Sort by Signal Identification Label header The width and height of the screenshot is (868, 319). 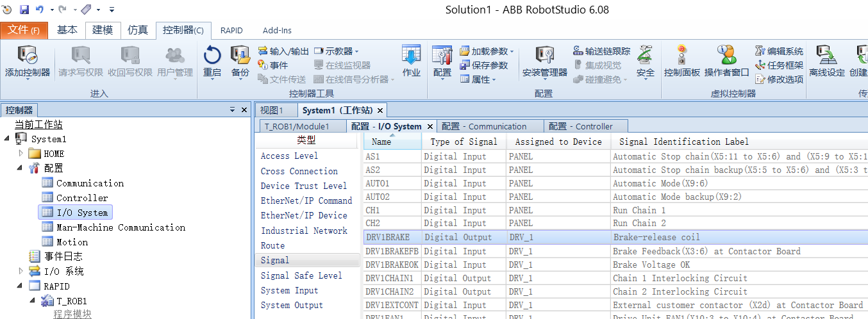739,142
